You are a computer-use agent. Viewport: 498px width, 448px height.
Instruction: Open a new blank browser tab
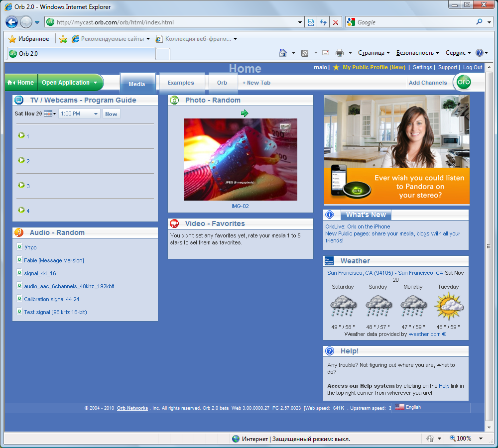pos(163,54)
